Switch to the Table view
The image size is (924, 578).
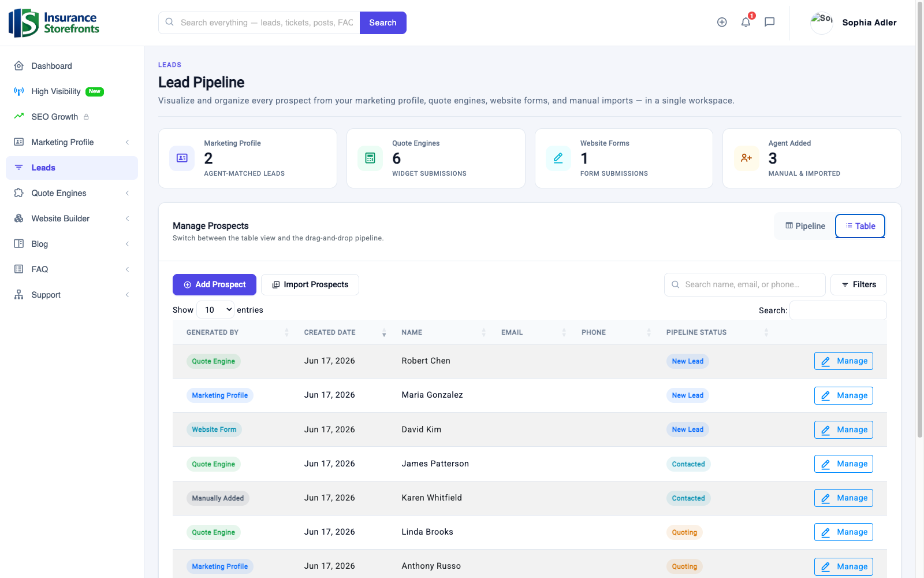[860, 226]
